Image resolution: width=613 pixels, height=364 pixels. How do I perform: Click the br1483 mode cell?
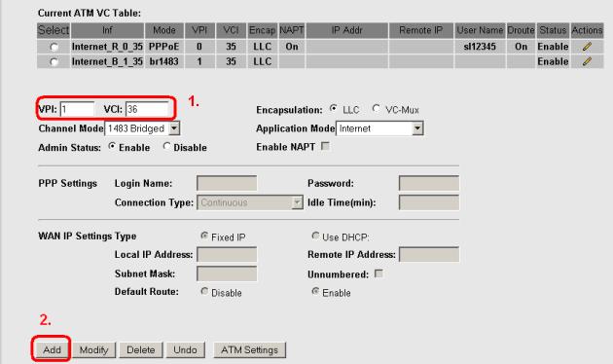(x=164, y=61)
